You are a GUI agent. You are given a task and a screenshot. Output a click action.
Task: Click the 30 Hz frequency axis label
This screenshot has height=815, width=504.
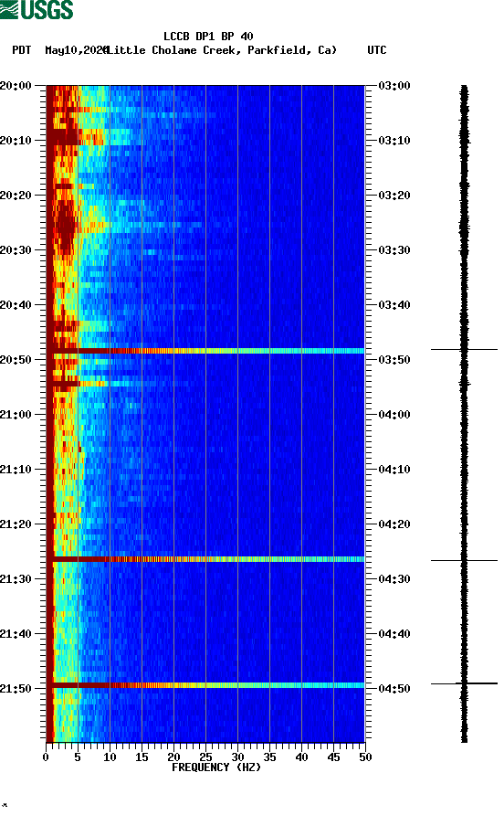coord(237,757)
